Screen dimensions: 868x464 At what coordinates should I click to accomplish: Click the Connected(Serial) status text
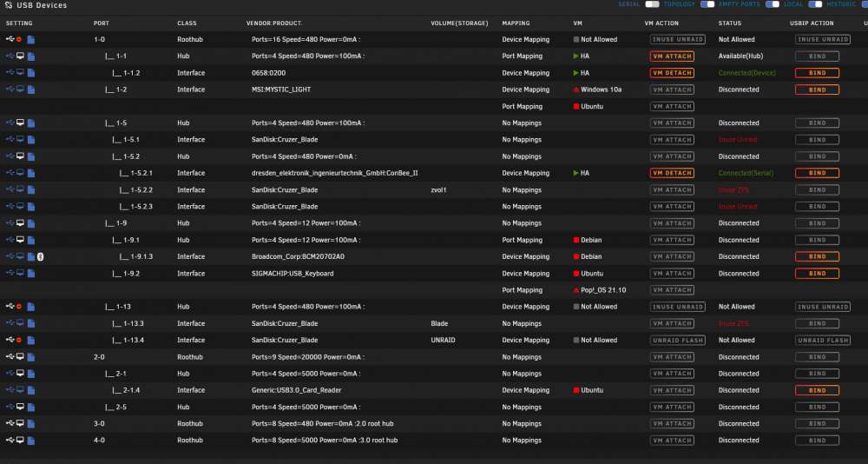click(x=746, y=173)
